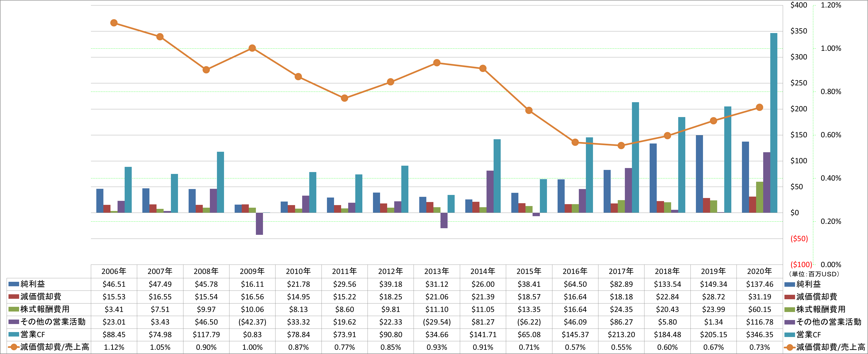Click the $60.15 株式報酬費用 cell
868x354 pixels.
pos(759,310)
